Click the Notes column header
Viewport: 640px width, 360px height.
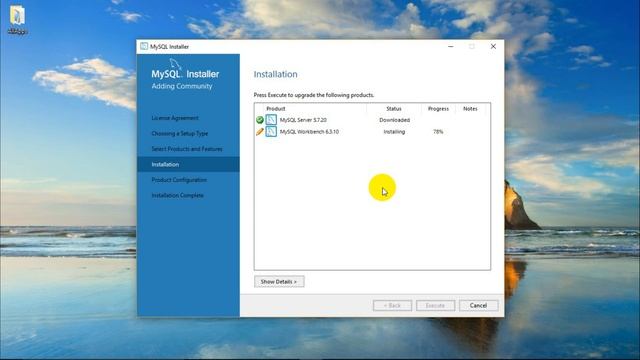470,109
